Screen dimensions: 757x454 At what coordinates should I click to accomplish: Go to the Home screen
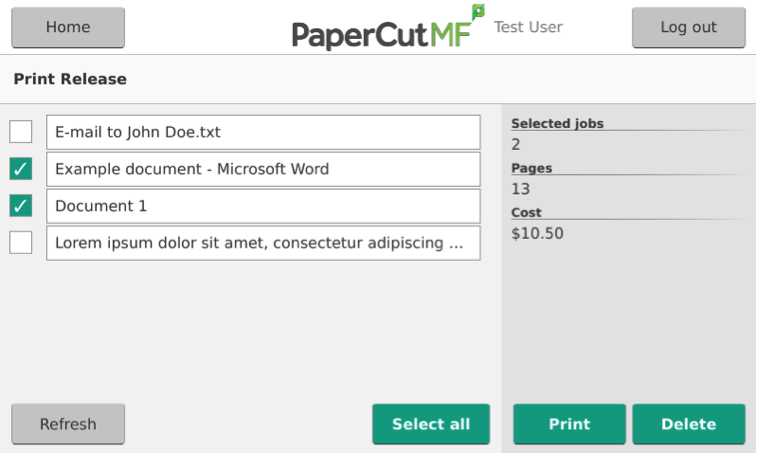[x=68, y=27]
